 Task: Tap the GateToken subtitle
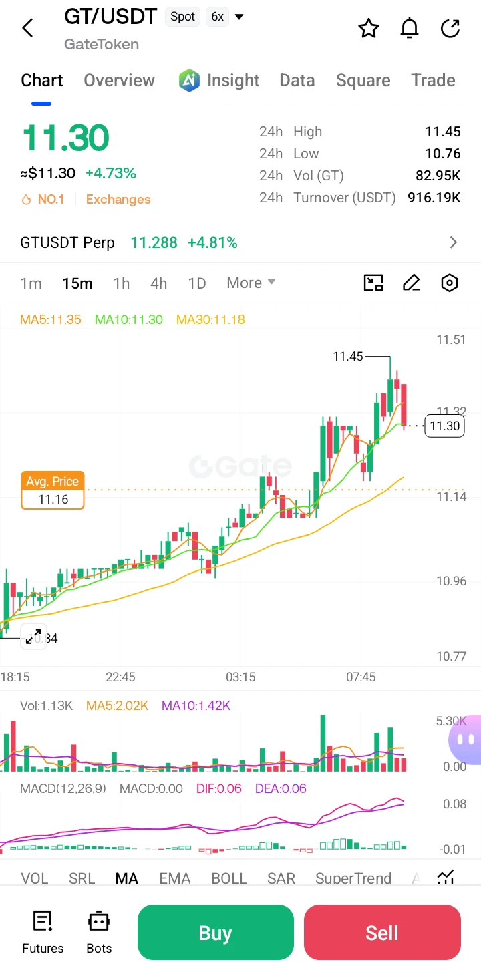click(x=102, y=44)
